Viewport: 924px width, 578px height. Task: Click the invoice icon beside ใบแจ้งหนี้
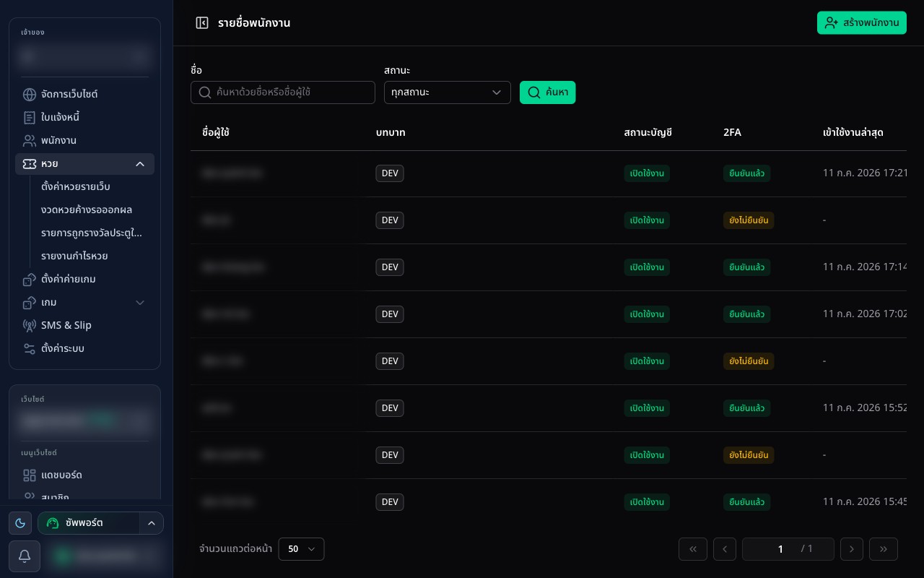[x=30, y=118]
